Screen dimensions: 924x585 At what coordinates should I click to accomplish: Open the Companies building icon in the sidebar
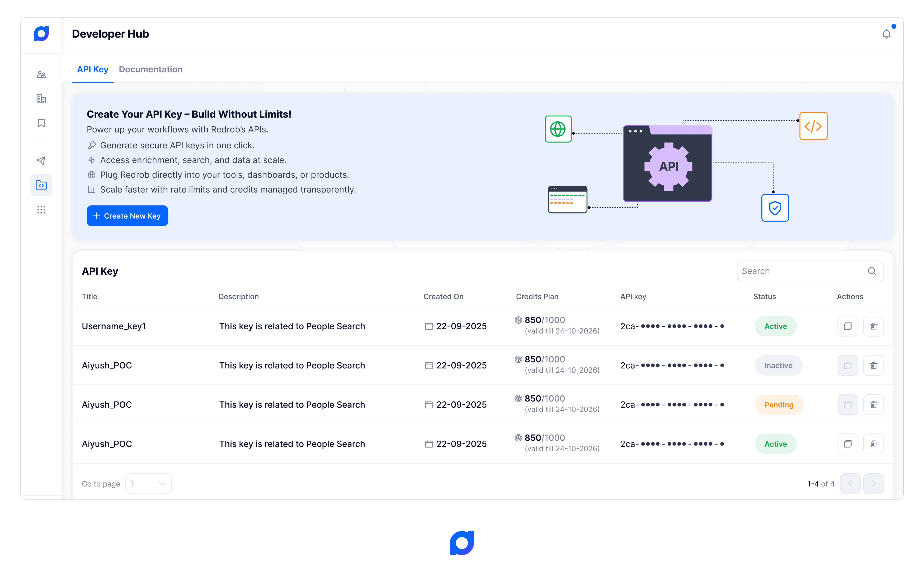point(41,99)
